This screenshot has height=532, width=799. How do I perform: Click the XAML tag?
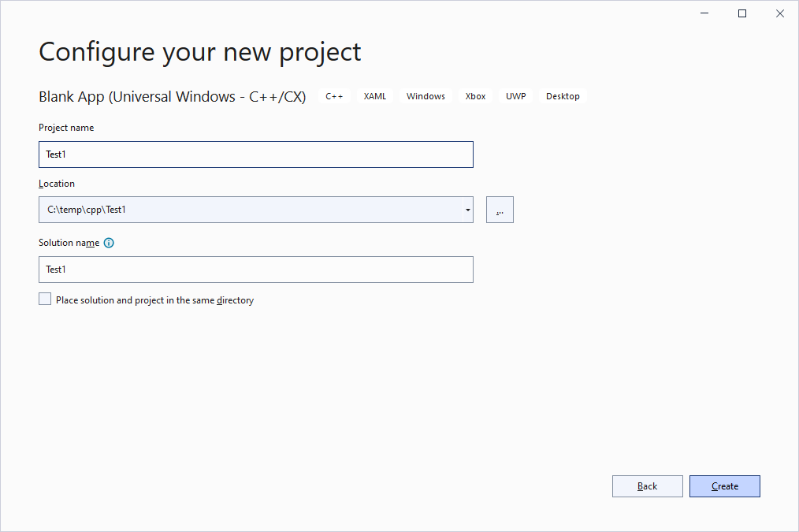[375, 96]
